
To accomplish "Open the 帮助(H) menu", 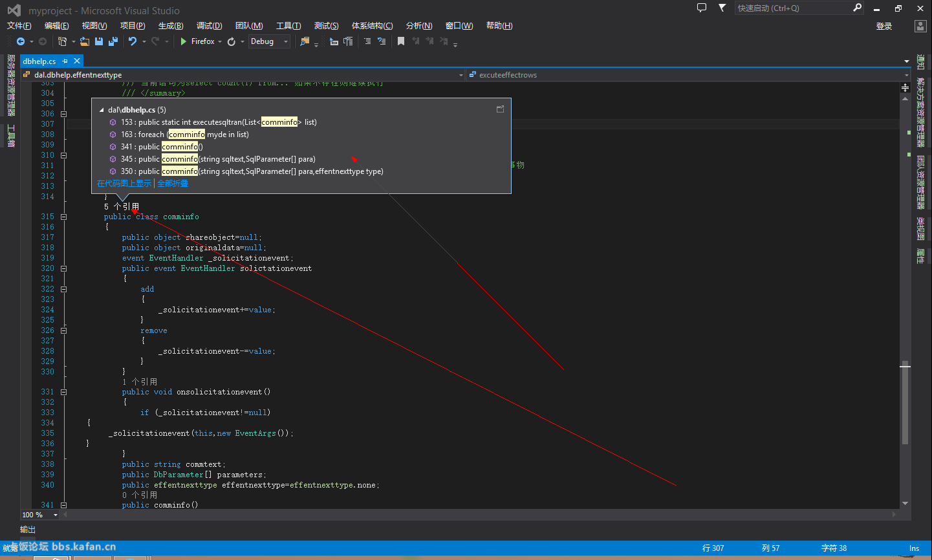I will pos(499,26).
